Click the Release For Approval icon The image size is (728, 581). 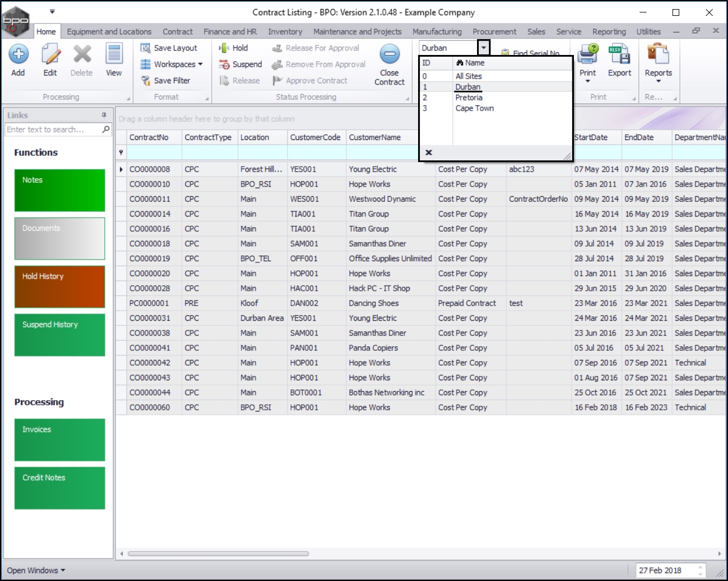click(x=277, y=48)
